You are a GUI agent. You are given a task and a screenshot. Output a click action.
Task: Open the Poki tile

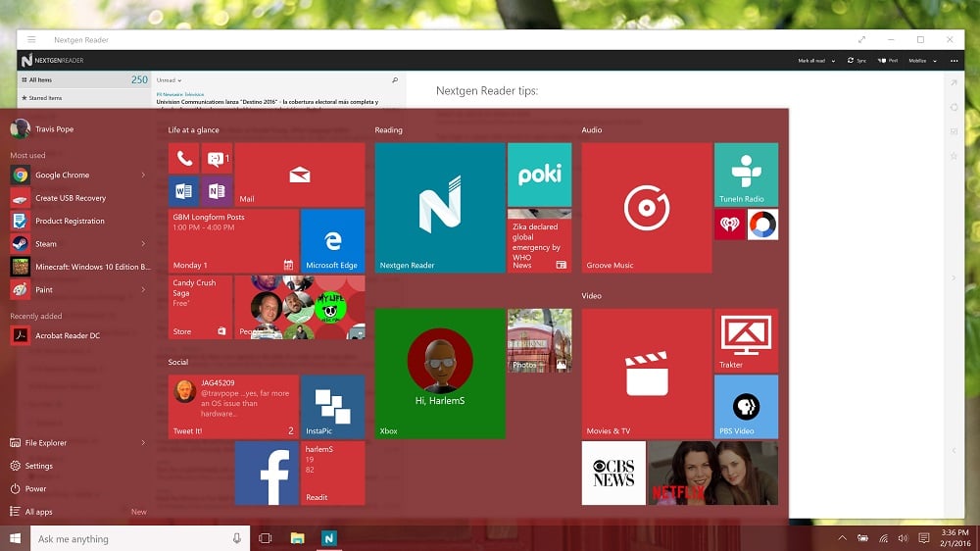[539, 175]
